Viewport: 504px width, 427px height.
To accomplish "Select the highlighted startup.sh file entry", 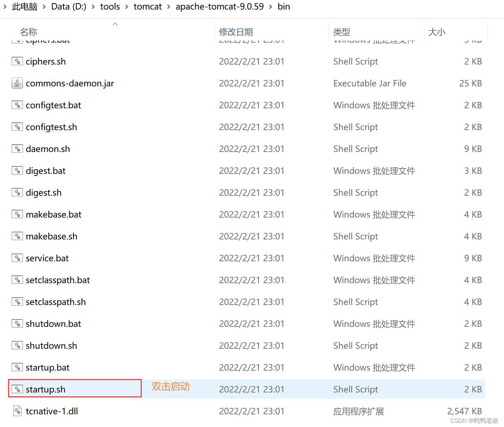I will pos(45,389).
